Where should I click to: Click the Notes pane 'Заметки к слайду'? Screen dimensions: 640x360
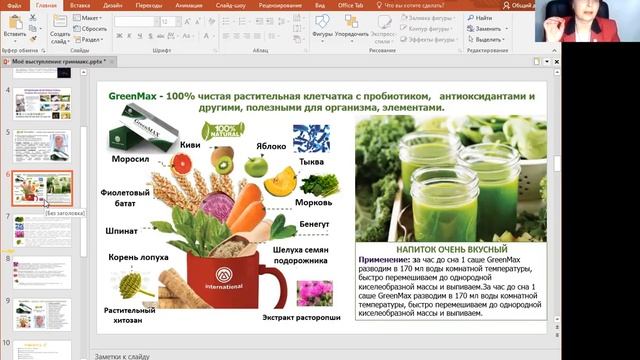[x=122, y=356]
